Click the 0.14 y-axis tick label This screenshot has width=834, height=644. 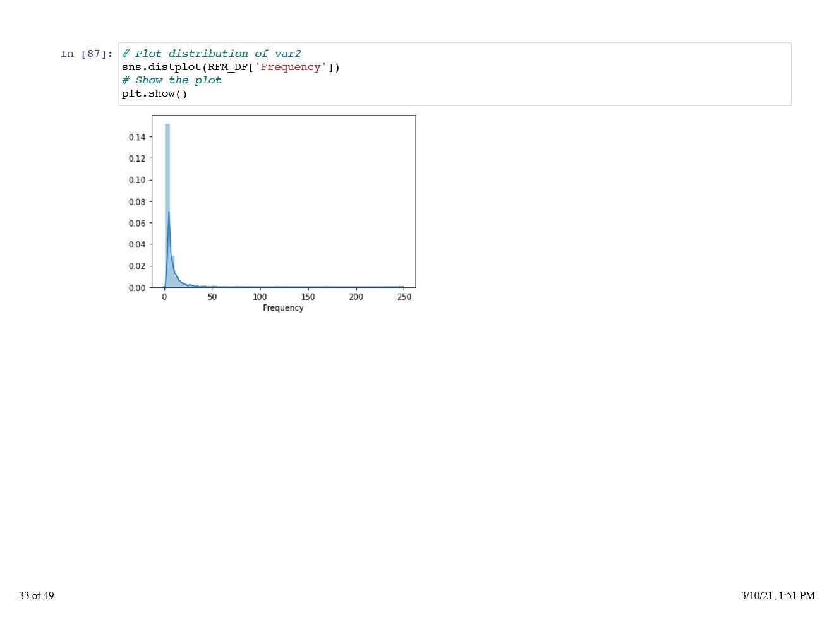[x=136, y=137]
